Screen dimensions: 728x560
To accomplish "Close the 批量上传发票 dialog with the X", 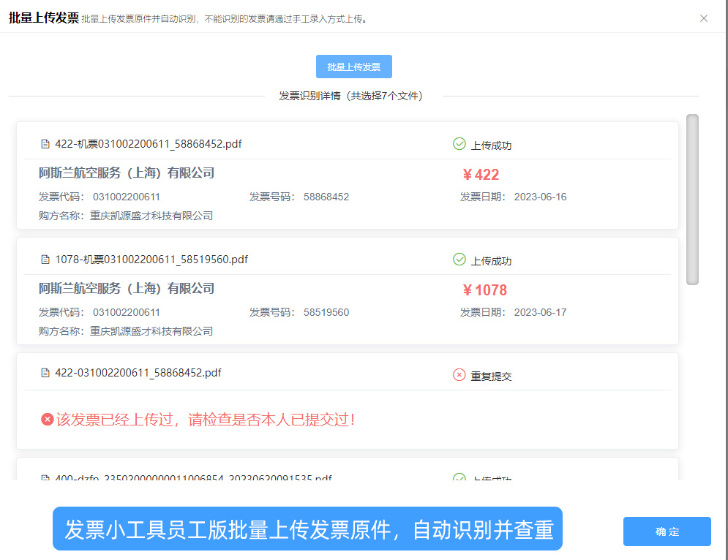I will coord(703,18).
